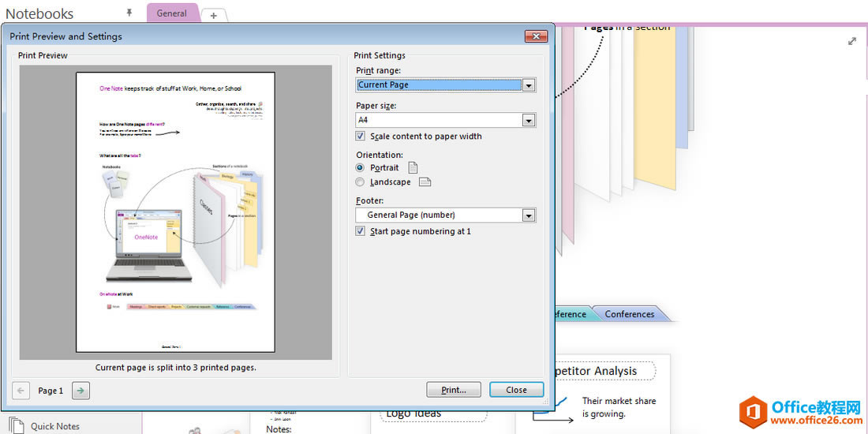Click the pin icon beside Notebooks
The width and height of the screenshot is (868, 434).
pyautogui.click(x=129, y=12)
